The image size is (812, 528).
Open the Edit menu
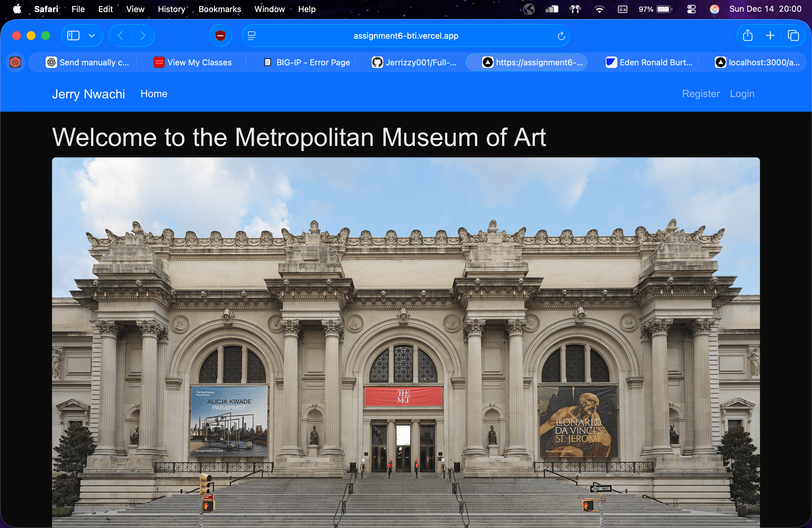[105, 9]
